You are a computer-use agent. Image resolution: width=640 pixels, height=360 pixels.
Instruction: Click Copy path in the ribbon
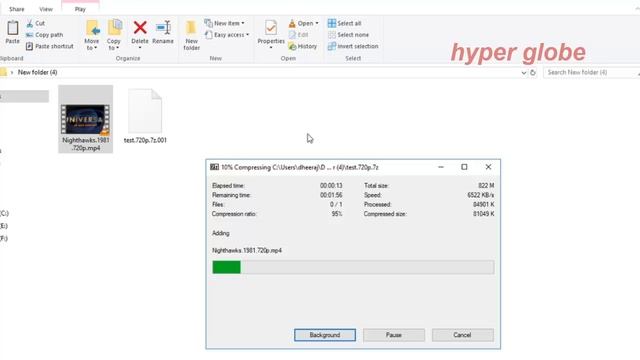tap(44, 35)
